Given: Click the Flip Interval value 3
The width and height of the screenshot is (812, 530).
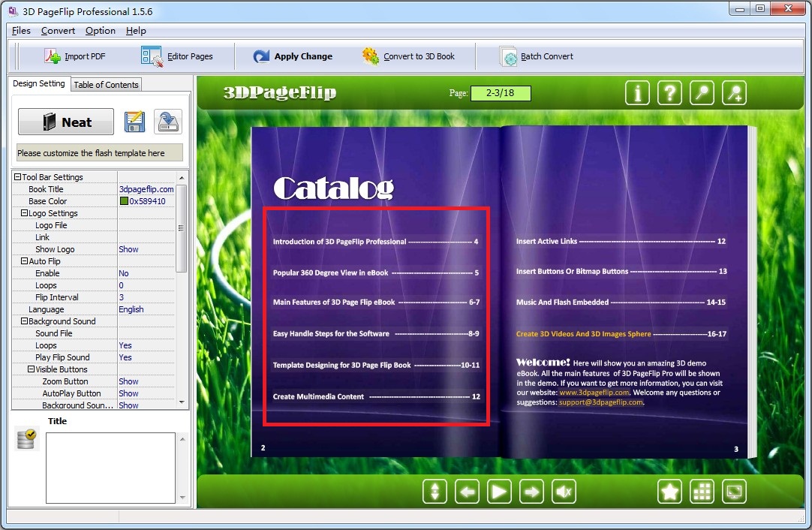Looking at the screenshot, I should [121, 297].
